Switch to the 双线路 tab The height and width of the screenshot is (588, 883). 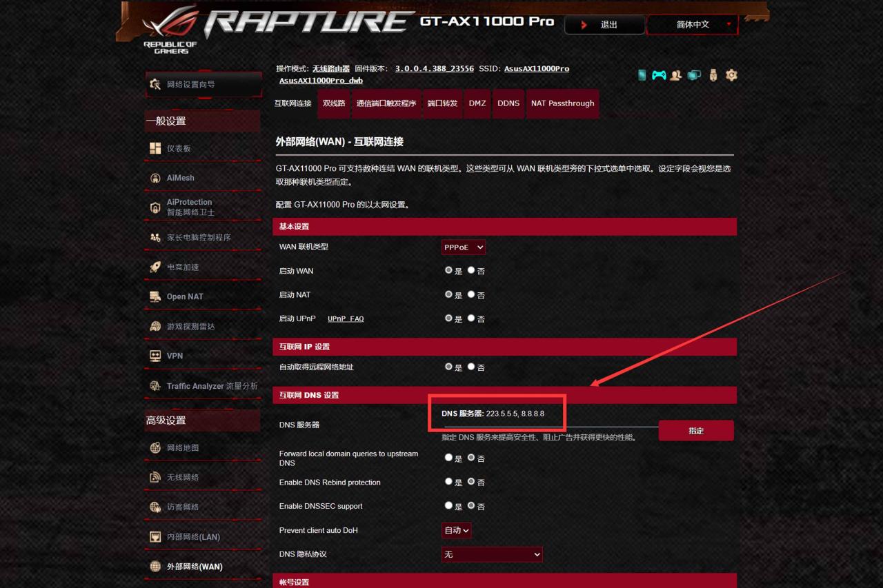pos(334,103)
